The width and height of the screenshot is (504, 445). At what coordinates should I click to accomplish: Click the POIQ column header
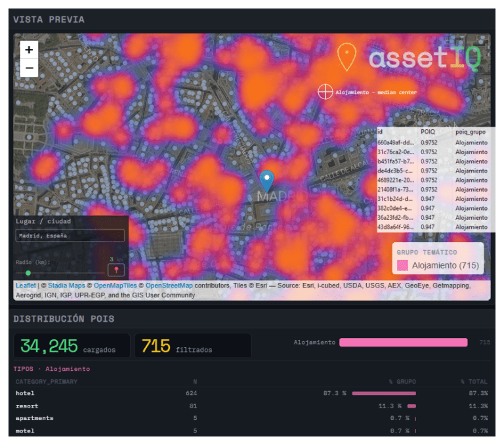coord(428,132)
